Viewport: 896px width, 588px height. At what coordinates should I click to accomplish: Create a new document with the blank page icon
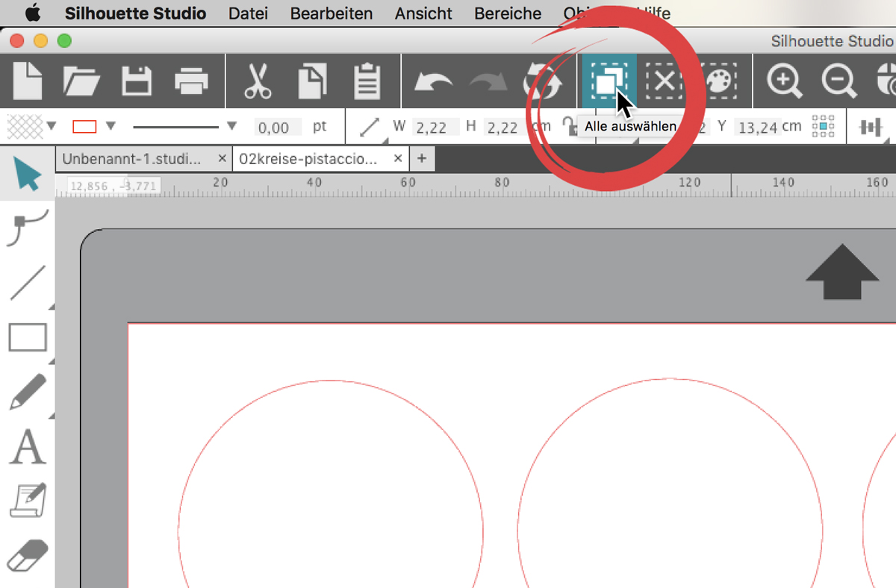28,81
